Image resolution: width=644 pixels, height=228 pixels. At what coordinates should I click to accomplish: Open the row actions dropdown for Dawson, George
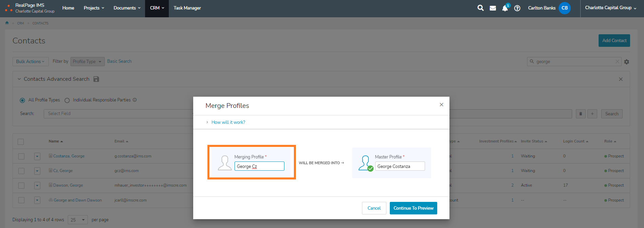37,186
